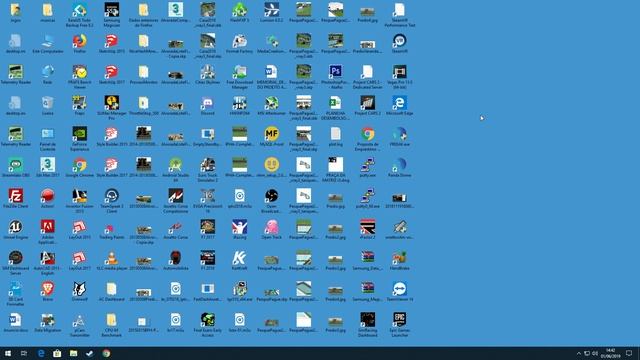Click the Samsung Magician desktop icon
The height and width of the screenshot is (360, 640).
coord(111,10)
